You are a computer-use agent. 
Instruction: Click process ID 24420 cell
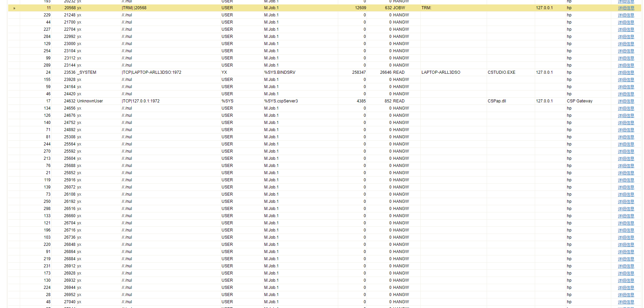pos(70,94)
